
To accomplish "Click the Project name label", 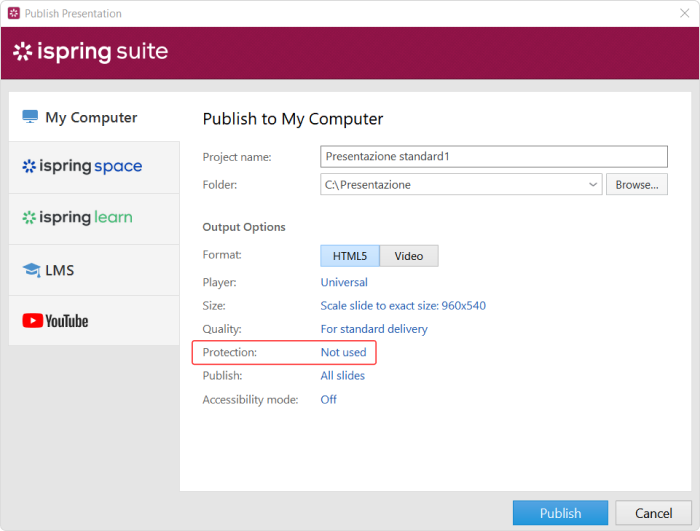I will 237,157.
